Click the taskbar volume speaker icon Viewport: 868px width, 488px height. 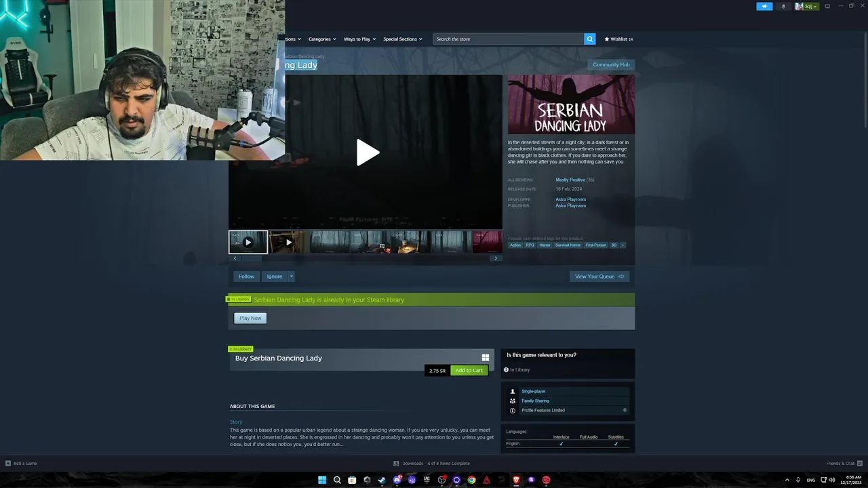point(833,480)
